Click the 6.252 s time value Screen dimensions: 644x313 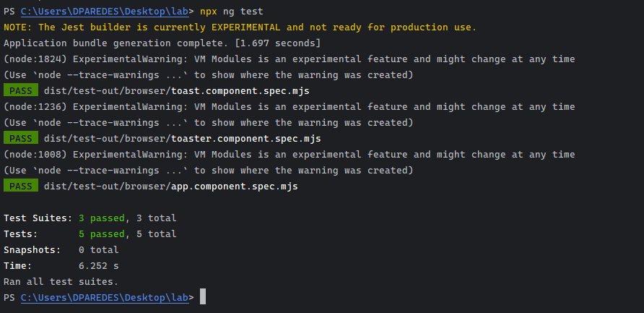pyautogui.click(x=98, y=265)
